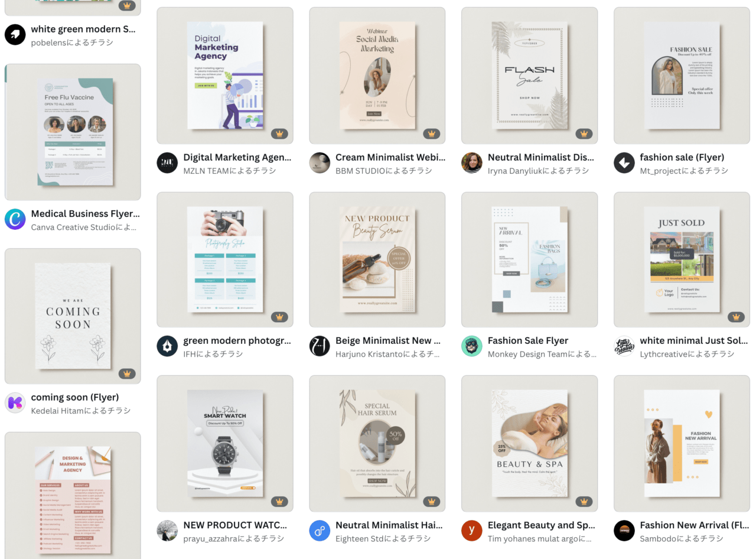Click Canva Creative Studio logo avatar
This screenshot has height=559, width=756.
coord(15,219)
